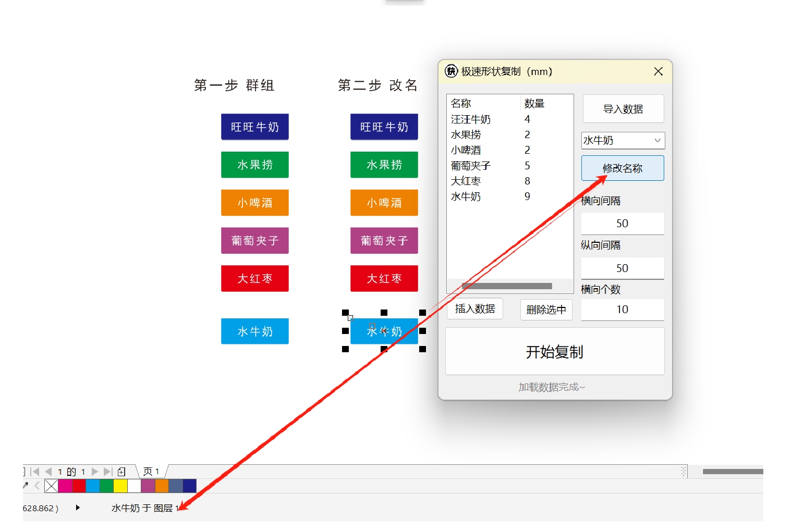792x532 pixels.
Task: Click the 插入数据 button
Action: 475,309
